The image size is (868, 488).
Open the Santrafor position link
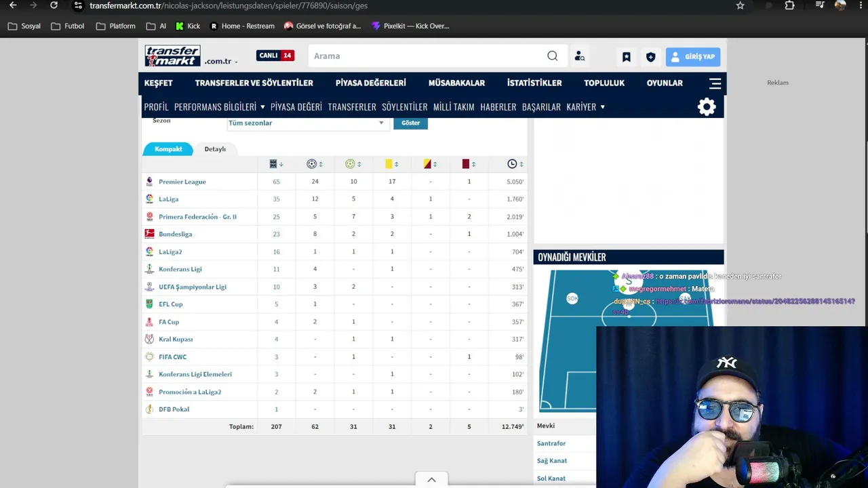point(551,443)
